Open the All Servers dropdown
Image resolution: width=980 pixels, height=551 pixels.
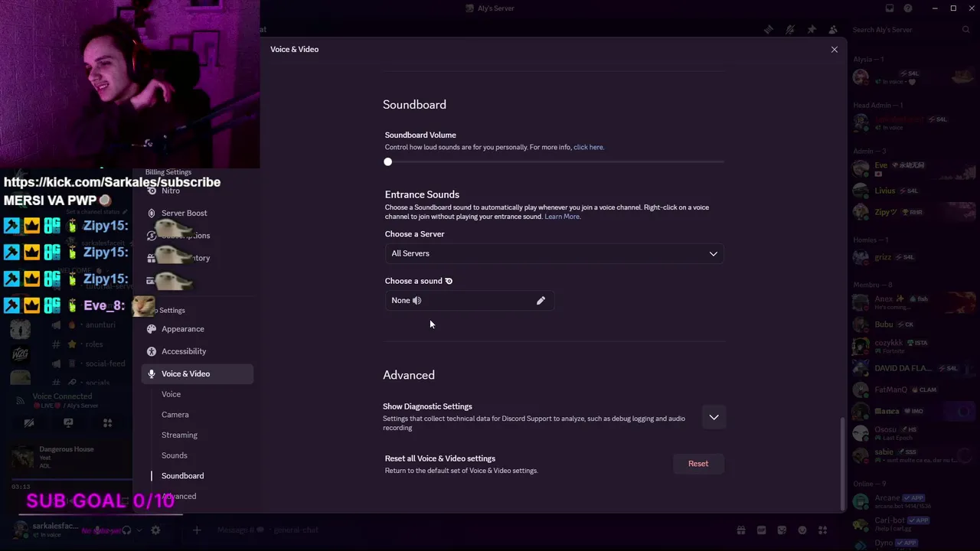[554, 253]
